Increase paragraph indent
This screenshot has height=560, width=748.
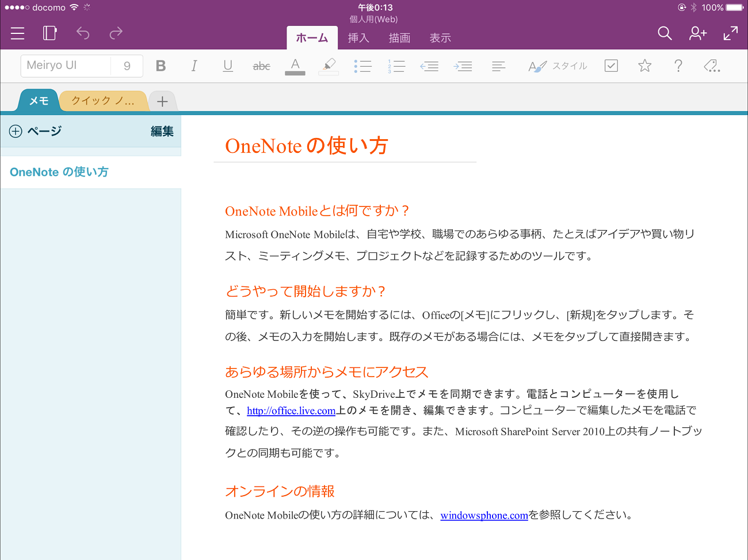(463, 66)
